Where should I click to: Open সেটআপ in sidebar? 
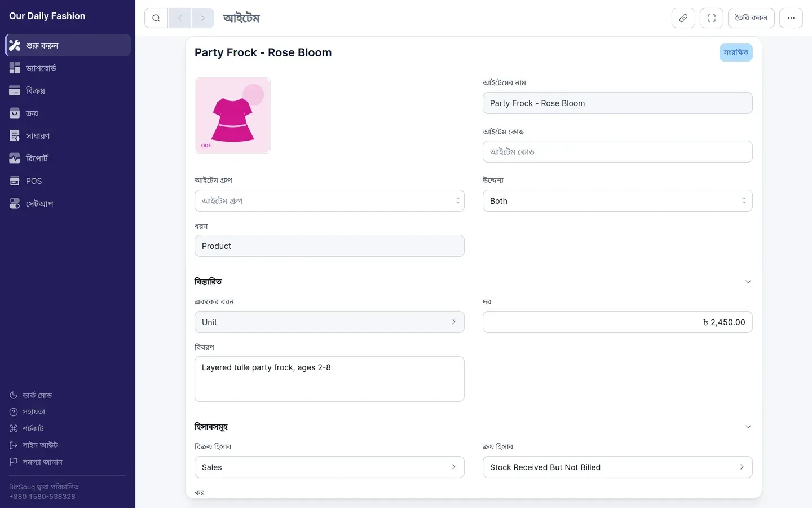coord(68,203)
